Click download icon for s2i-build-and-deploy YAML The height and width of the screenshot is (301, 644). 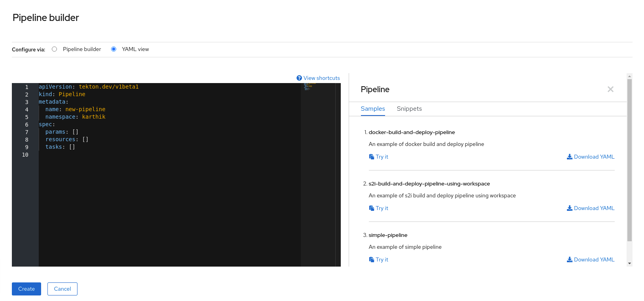(569, 208)
